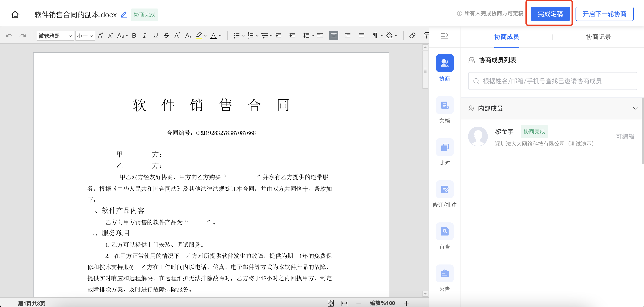This screenshot has width=644, height=307.
Task: Open the 审查 review panel
Action: (x=444, y=236)
